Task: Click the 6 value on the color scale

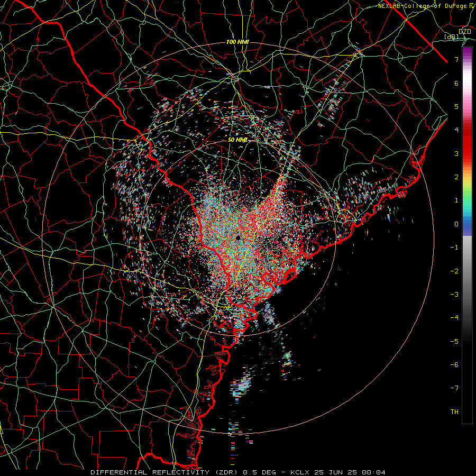Action: pos(456,83)
